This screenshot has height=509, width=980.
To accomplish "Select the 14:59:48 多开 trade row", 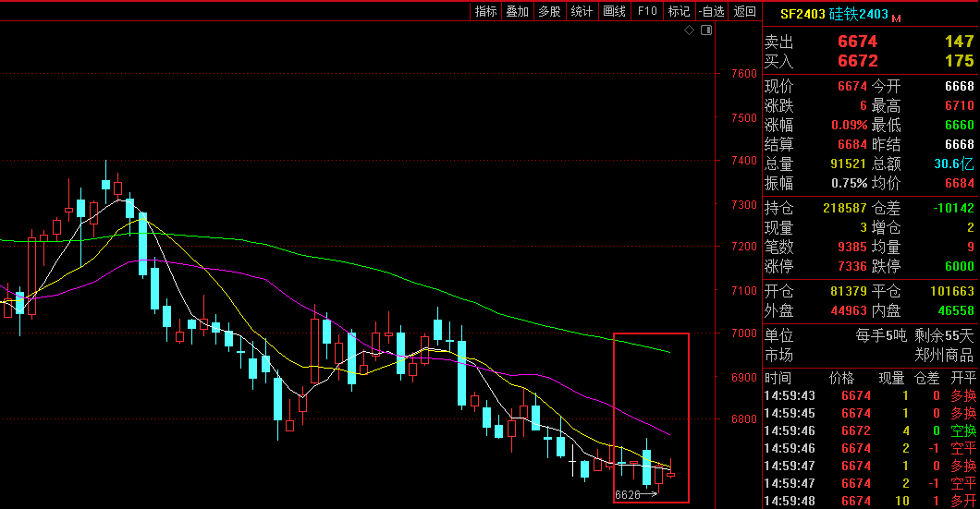I will pyautogui.click(x=869, y=500).
